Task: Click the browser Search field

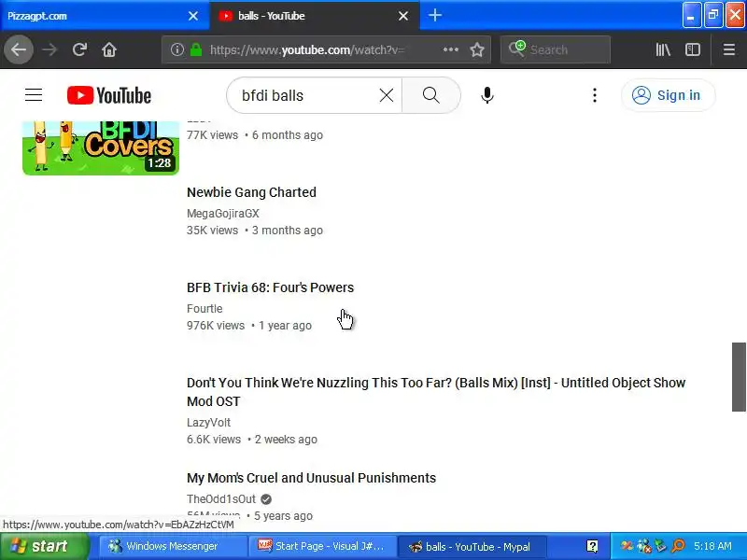Action: click(556, 49)
